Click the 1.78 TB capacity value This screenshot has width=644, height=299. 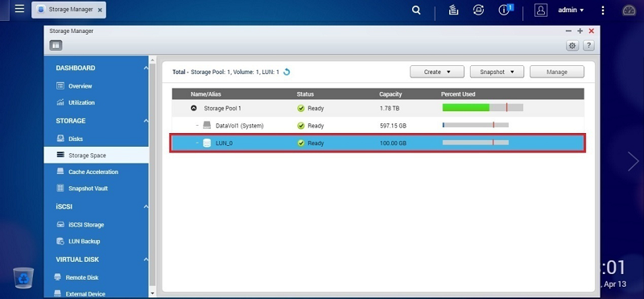tap(390, 109)
